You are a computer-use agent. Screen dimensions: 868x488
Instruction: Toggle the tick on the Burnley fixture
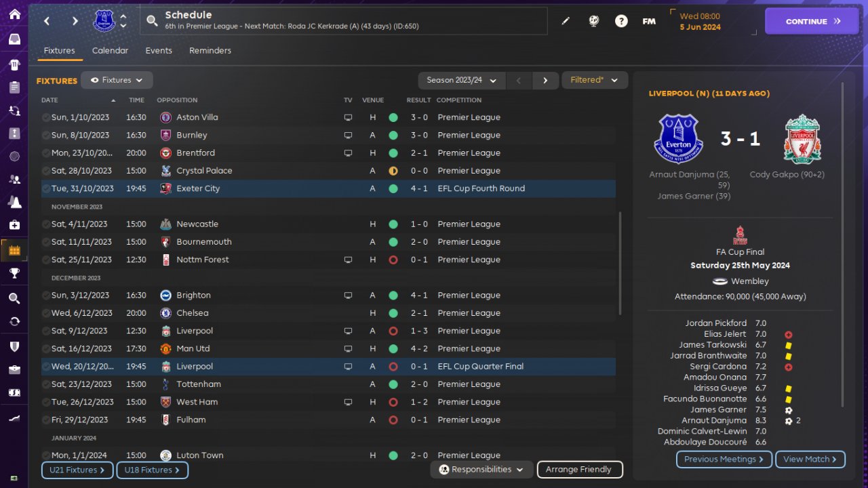45,135
